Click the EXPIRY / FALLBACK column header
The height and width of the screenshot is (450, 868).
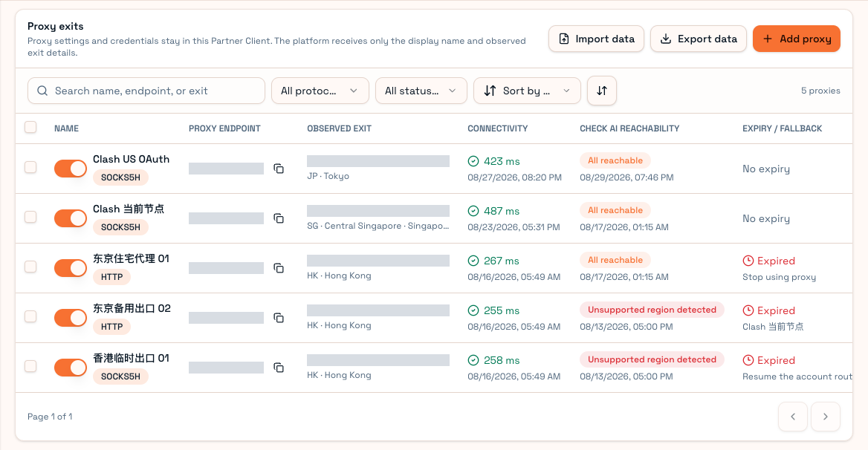(783, 128)
